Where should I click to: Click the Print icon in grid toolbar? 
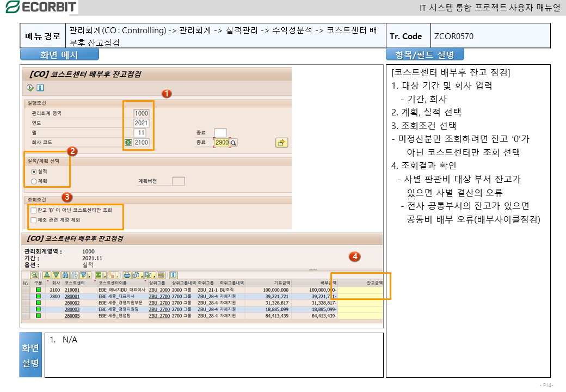click(127, 275)
